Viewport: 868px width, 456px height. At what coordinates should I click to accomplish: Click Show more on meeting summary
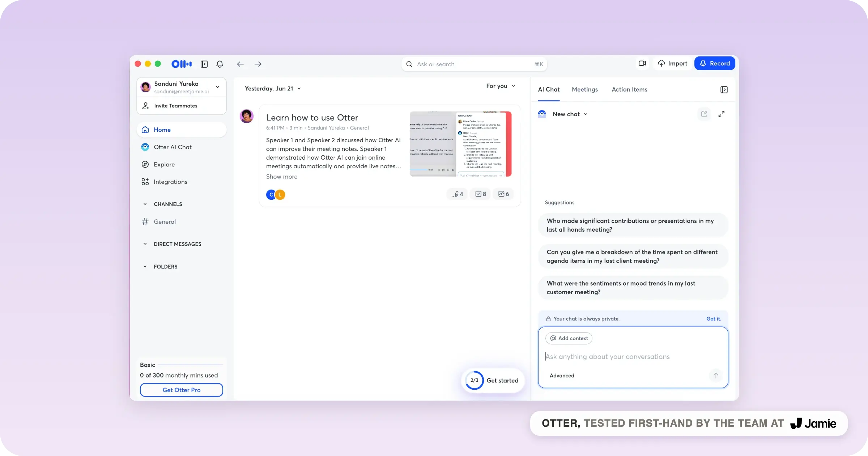pos(282,177)
